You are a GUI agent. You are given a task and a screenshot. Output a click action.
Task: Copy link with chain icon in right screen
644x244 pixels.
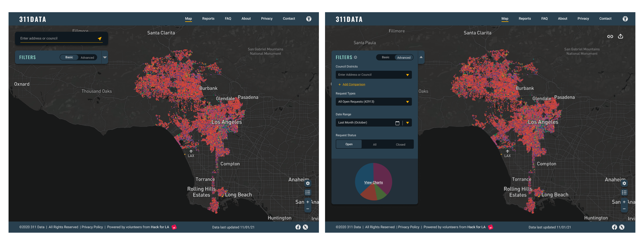[610, 37]
